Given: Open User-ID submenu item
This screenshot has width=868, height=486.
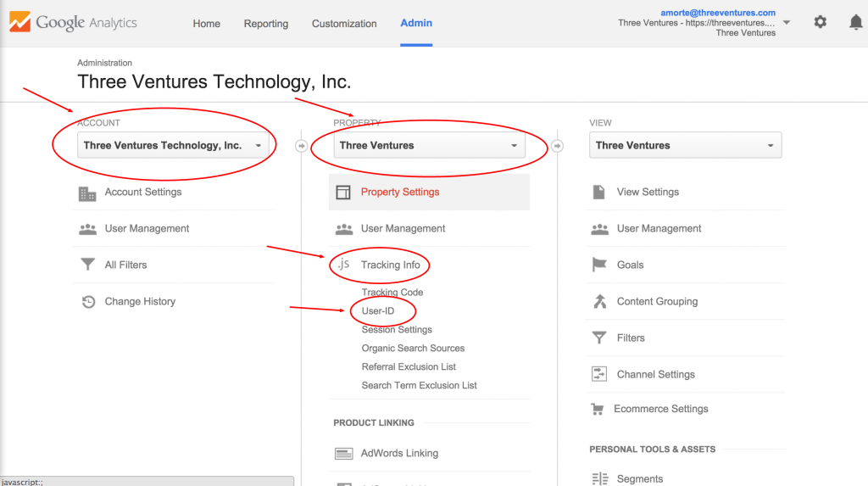Looking at the screenshot, I should 378,311.
